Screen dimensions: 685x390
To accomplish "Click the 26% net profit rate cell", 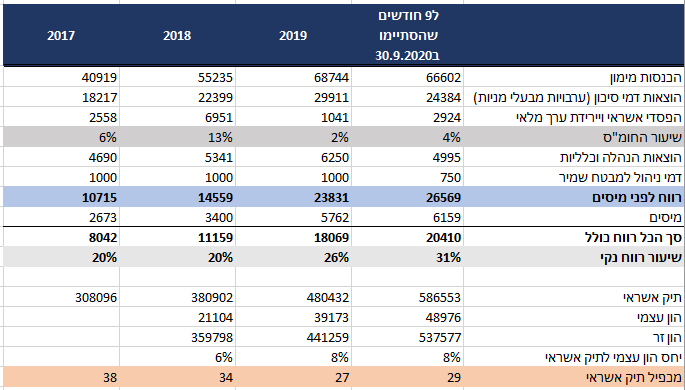I will point(336,258).
